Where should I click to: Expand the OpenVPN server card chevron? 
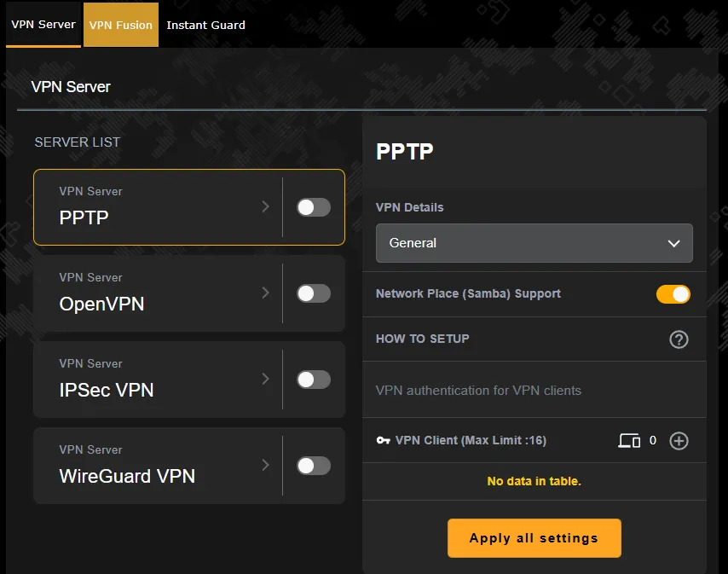pyautogui.click(x=265, y=293)
